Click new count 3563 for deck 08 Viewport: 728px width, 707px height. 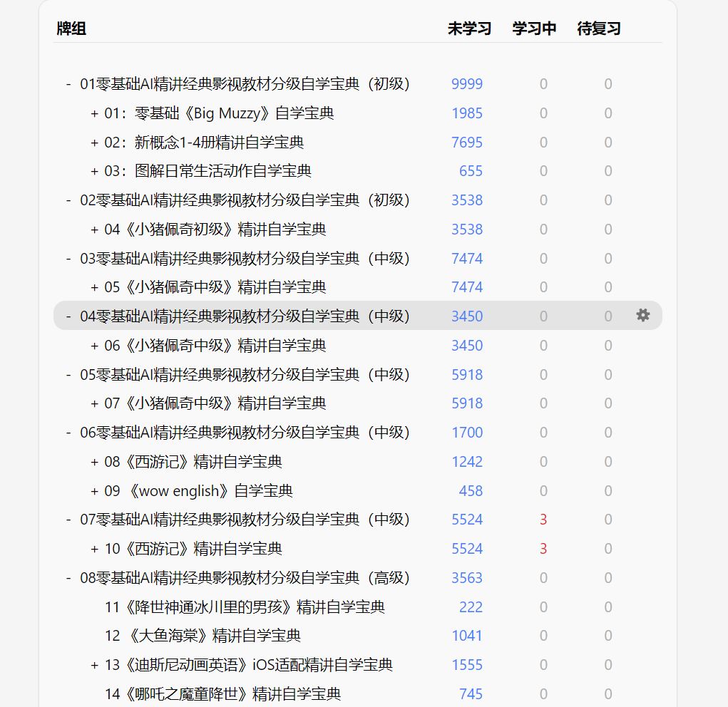(467, 578)
